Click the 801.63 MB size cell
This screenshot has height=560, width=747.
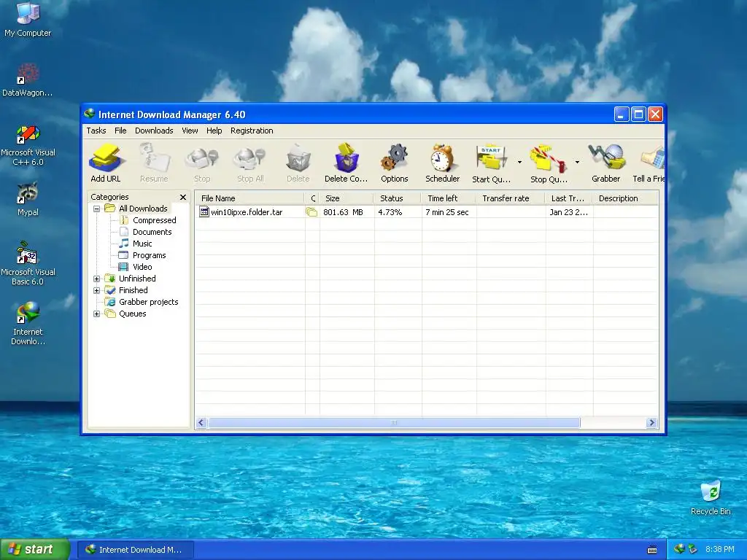pyautogui.click(x=343, y=212)
